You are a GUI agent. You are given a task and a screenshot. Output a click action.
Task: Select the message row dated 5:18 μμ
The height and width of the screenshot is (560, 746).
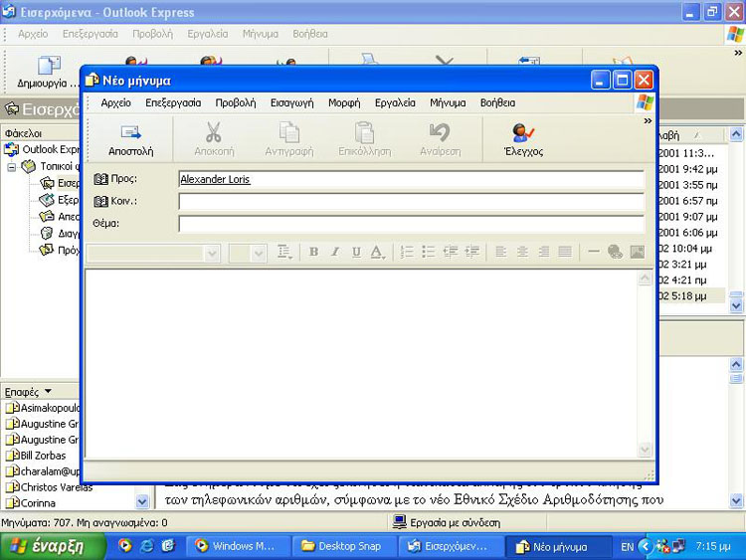click(691, 296)
